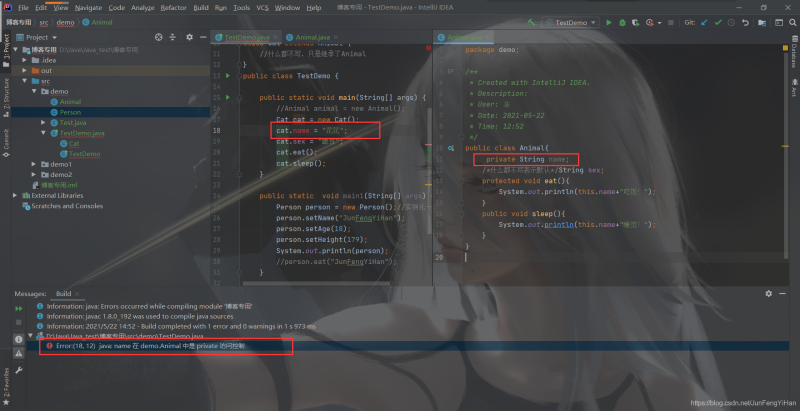Toggle information messages filter button

click(x=18, y=339)
